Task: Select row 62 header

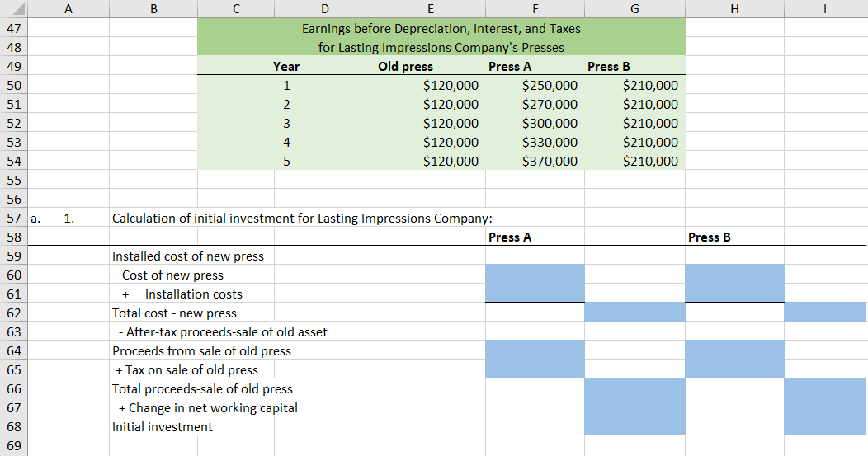Action: [x=14, y=313]
